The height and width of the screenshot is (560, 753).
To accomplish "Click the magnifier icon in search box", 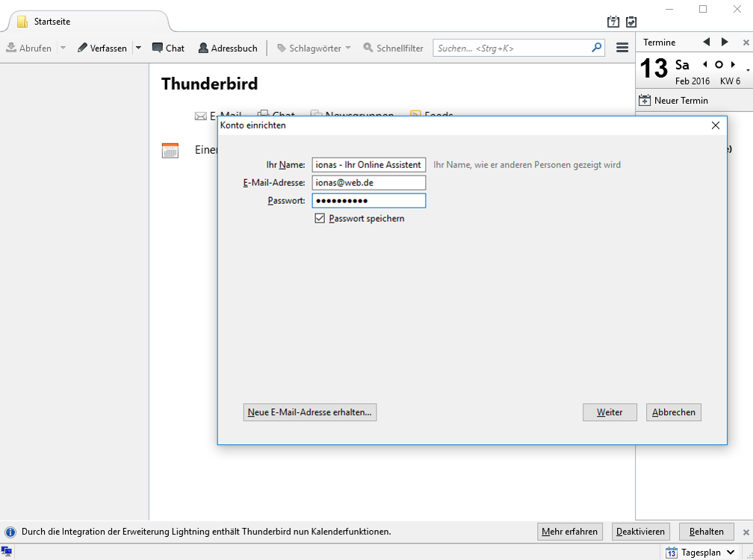I will tap(596, 48).
